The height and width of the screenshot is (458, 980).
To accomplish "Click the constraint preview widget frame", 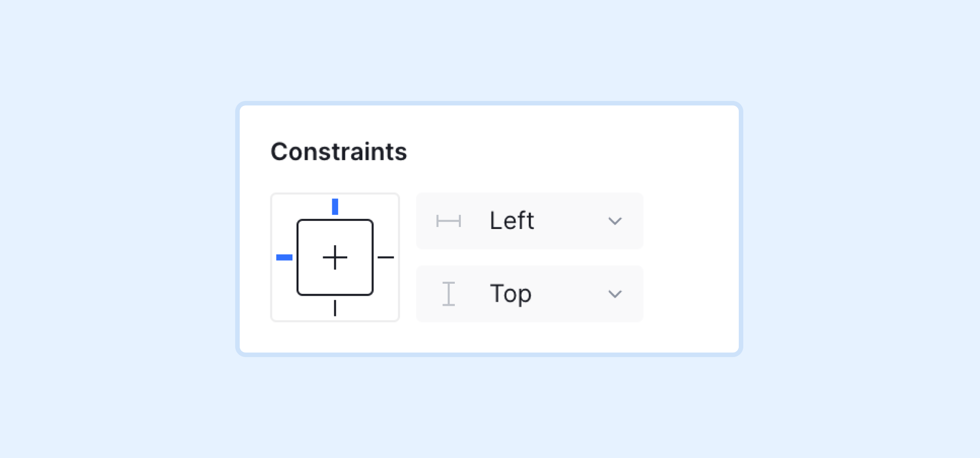I will click(335, 258).
